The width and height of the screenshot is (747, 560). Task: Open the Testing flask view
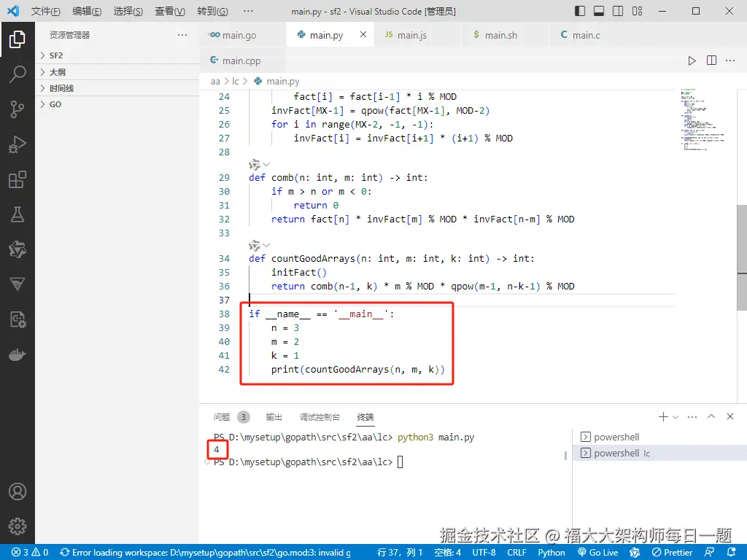[18, 214]
